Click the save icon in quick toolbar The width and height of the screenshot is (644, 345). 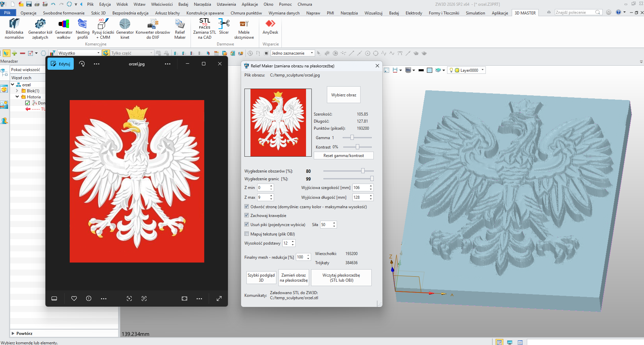point(29,4)
